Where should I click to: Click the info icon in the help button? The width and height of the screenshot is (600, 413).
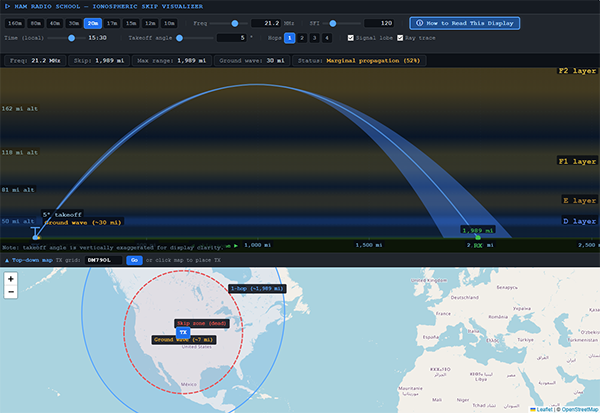click(x=419, y=23)
